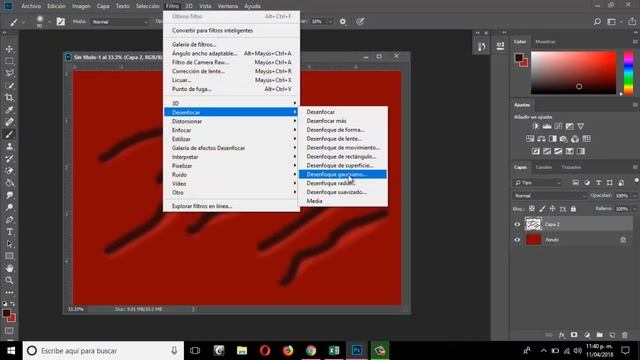The height and width of the screenshot is (360, 640).
Task: Choose Desenfoque de movimiento
Action: click(343, 147)
